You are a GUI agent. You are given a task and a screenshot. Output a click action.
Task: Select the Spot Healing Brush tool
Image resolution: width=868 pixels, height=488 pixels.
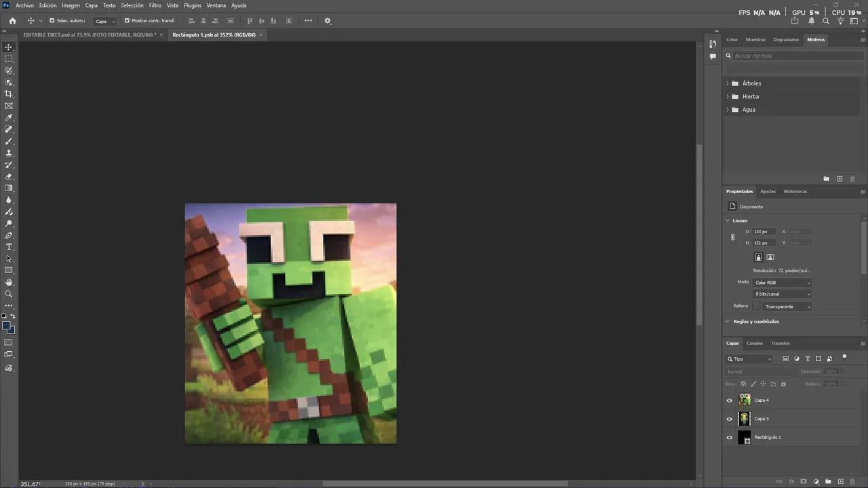click(9, 129)
